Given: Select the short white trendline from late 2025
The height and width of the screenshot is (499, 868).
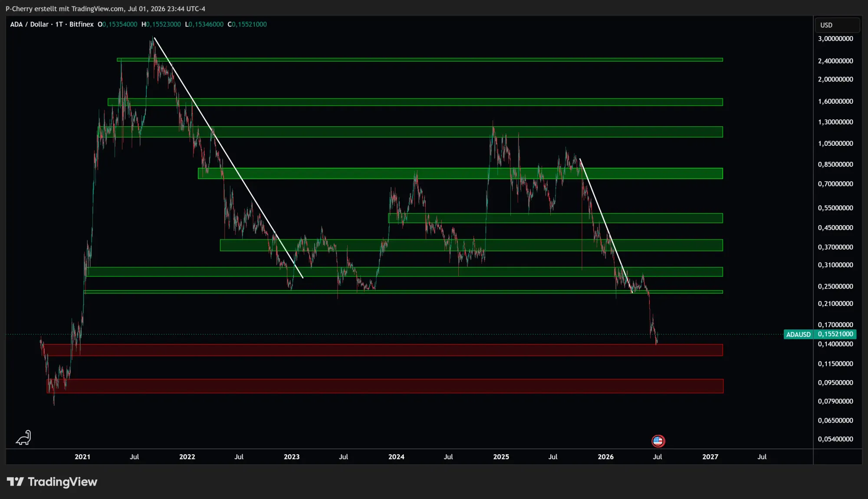Looking at the screenshot, I should [x=606, y=226].
